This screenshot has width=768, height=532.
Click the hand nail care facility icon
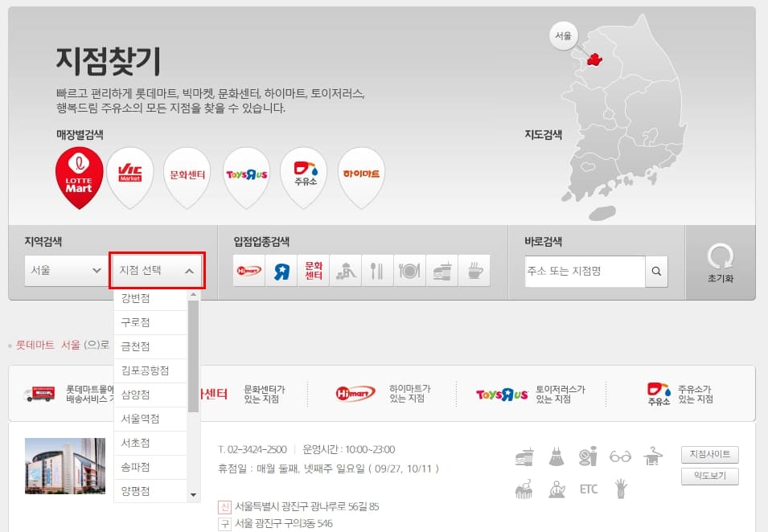(x=621, y=489)
